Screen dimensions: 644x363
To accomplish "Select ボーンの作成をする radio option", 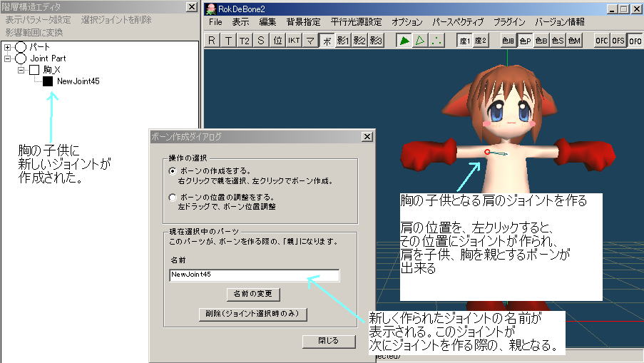I will pos(171,172).
